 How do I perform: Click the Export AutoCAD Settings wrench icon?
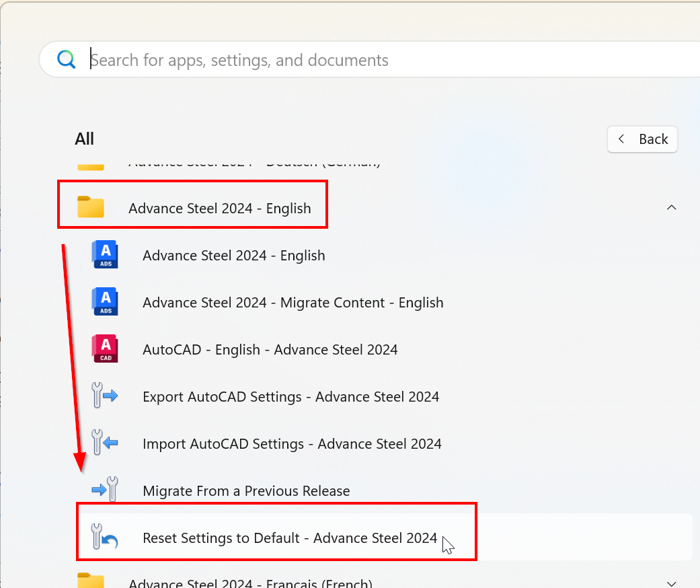pos(105,396)
